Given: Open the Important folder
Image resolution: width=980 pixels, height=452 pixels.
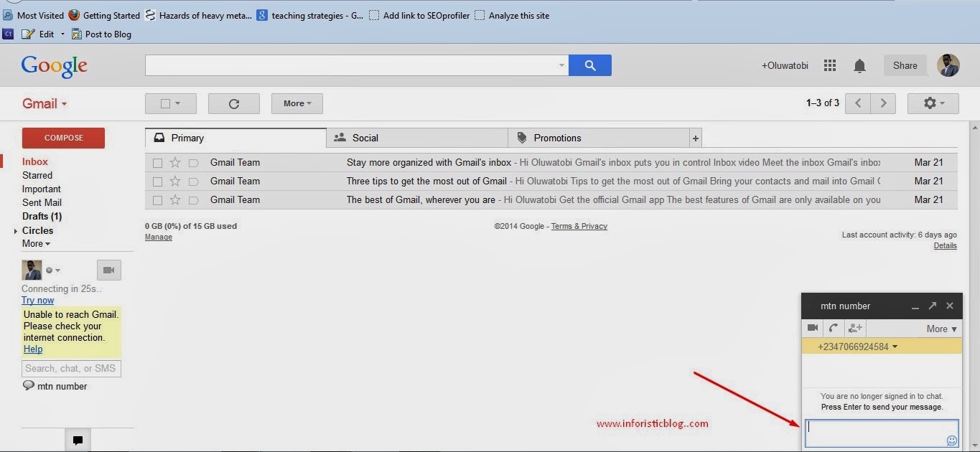Looking at the screenshot, I should tap(42, 189).
